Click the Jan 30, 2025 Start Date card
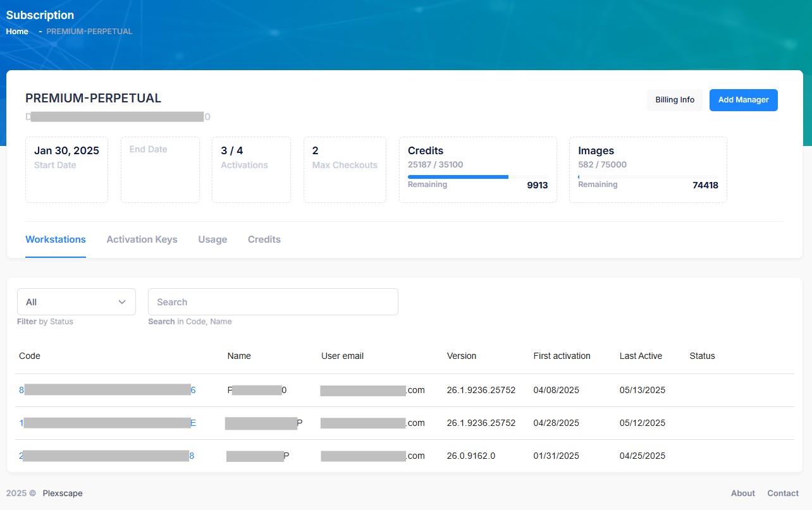 coord(66,170)
